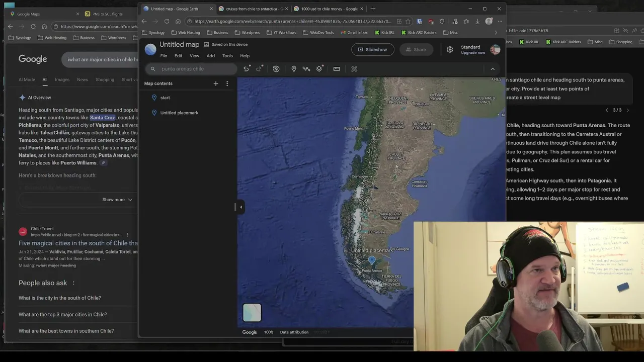Go back in the Google Earth browser
Viewport: 644px width, 362px height.
click(144, 21)
